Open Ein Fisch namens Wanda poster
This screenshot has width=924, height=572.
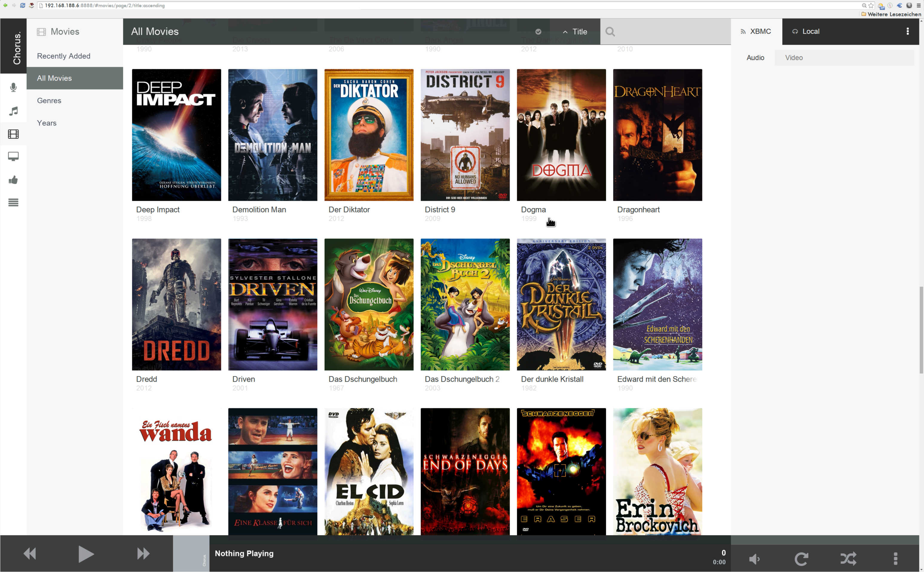[x=177, y=471]
